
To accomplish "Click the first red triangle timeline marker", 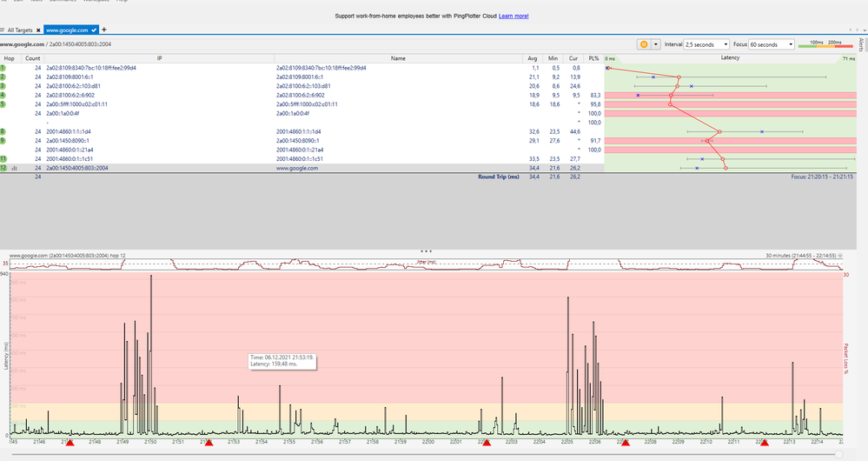I will coord(70,443).
